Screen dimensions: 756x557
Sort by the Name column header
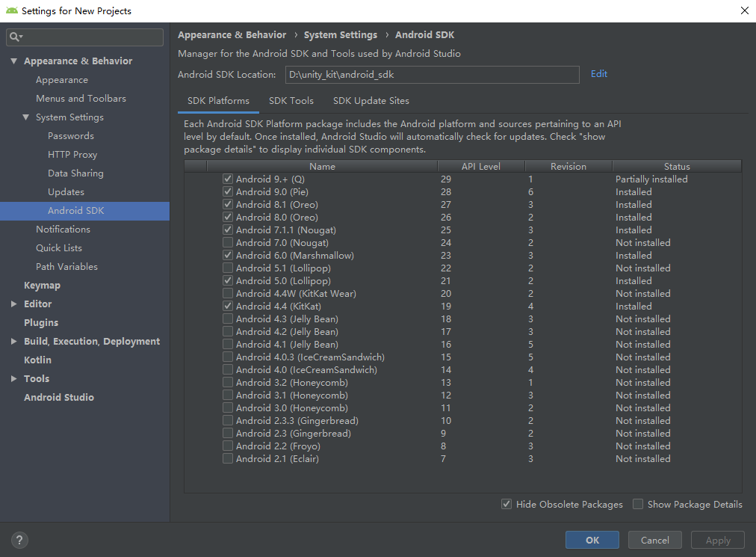click(322, 167)
